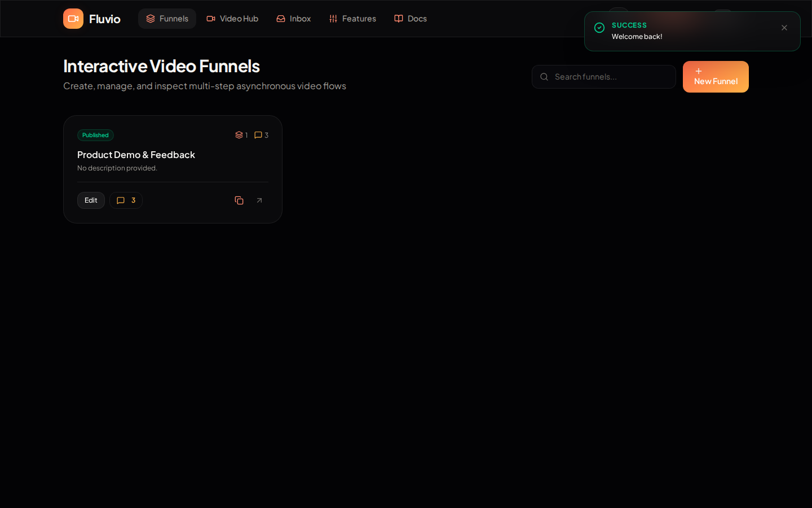The height and width of the screenshot is (508, 812).
Task: Open the Product Demo & Feedback funnel title
Action: (136, 155)
